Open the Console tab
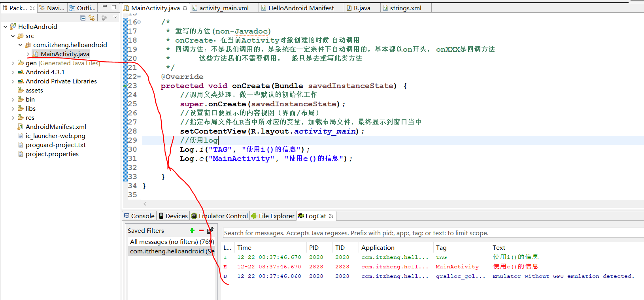 point(139,216)
